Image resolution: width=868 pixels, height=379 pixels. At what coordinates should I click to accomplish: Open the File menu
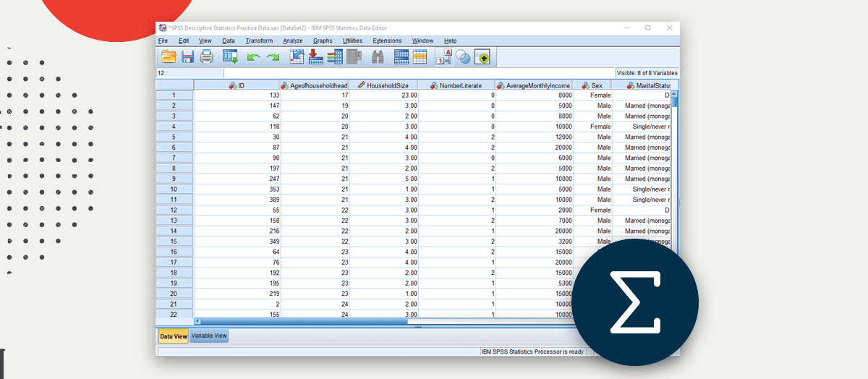point(163,41)
